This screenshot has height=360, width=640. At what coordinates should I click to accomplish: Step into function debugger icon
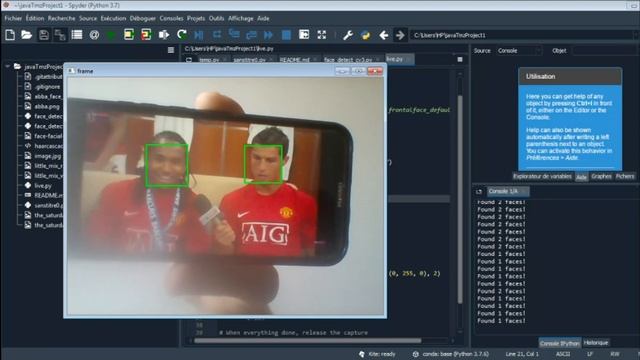(x=234, y=35)
